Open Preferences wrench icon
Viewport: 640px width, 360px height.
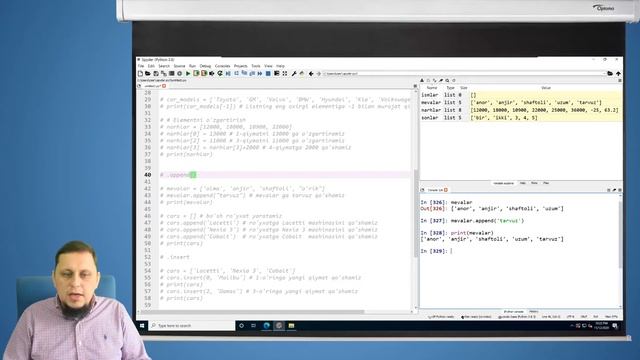pyautogui.click(x=294, y=73)
